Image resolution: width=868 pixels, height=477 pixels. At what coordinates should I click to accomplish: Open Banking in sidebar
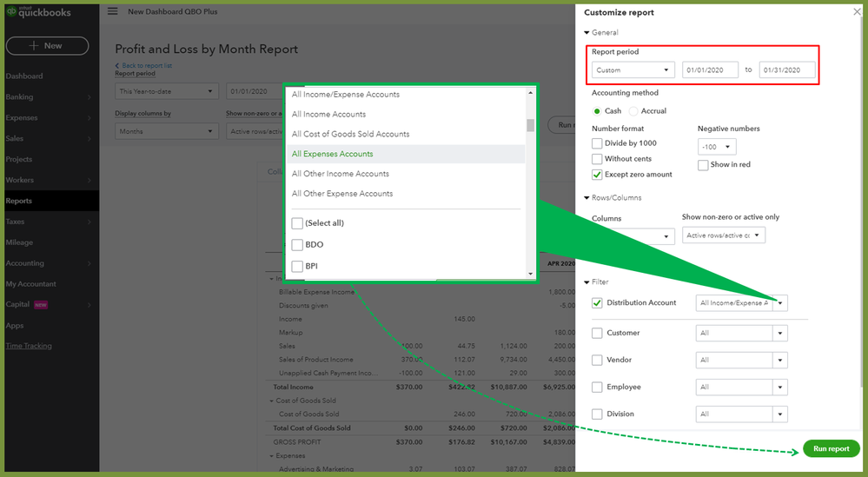coord(19,96)
